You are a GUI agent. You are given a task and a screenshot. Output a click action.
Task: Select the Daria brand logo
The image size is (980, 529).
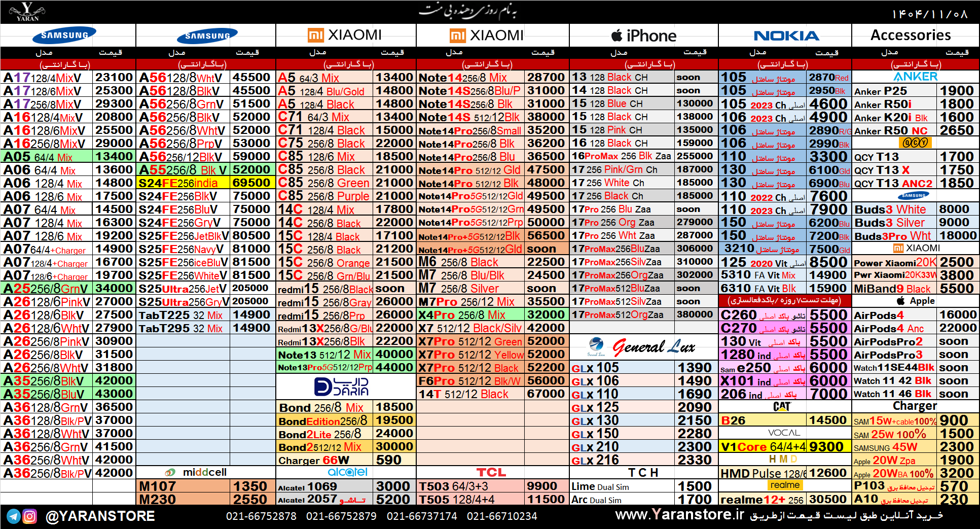[341, 386]
